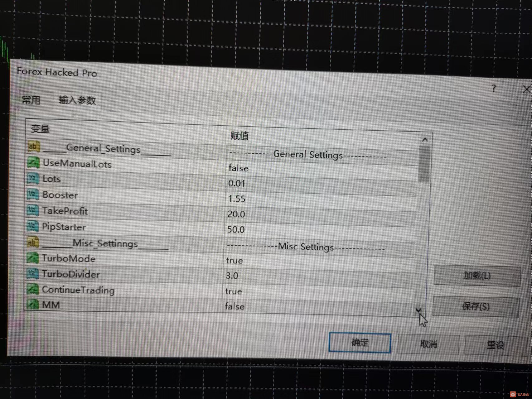Click the TurboDivider numeric variable icon

[32, 274]
